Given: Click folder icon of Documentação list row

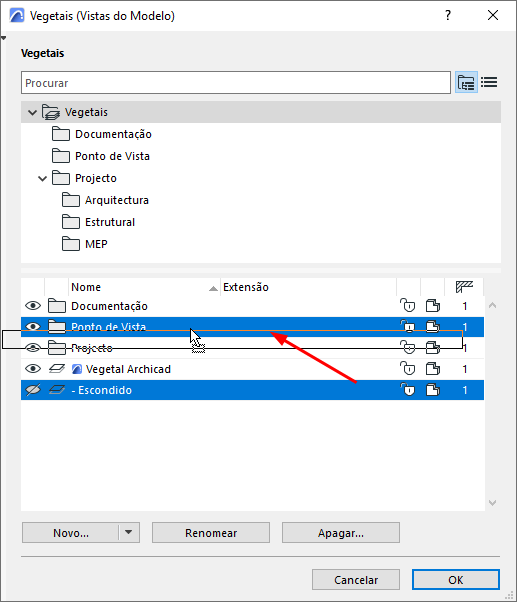Looking at the screenshot, I should tap(57, 306).
